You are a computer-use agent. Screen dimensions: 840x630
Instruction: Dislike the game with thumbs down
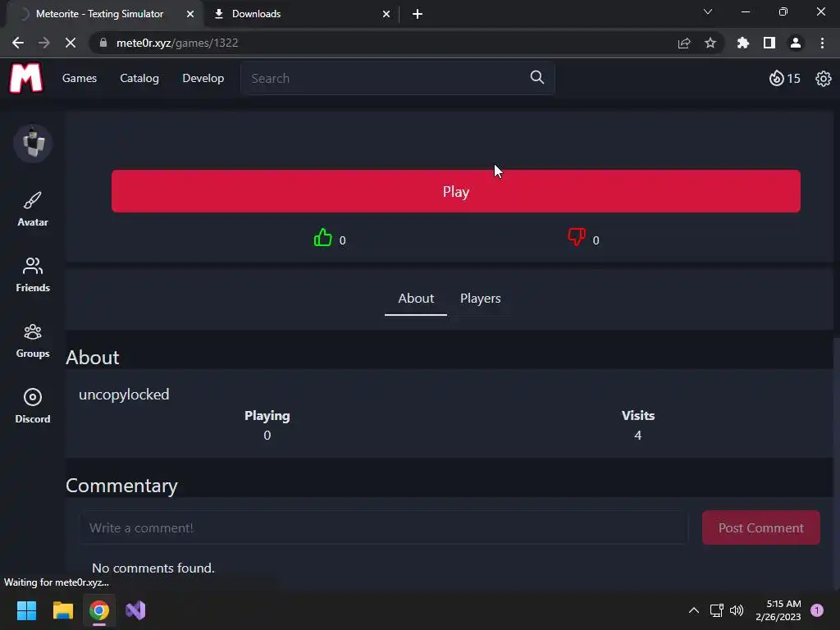pos(577,237)
